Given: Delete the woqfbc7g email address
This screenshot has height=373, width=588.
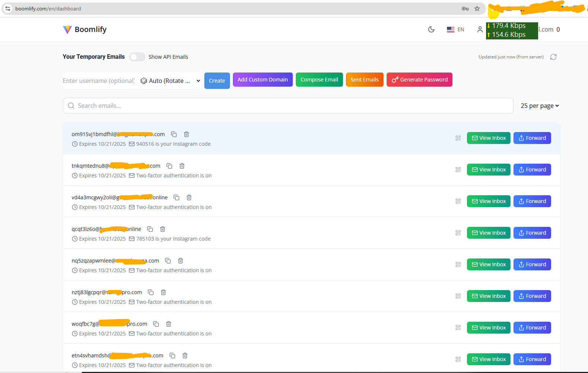Looking at the screenshot, I should (169, 324).
